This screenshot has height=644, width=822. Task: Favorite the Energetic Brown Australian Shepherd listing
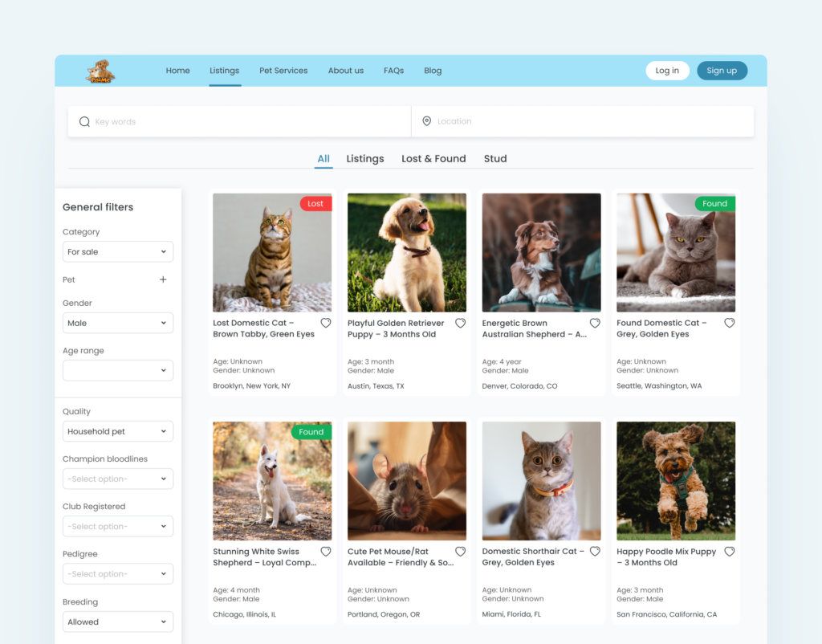pos(595,323)
